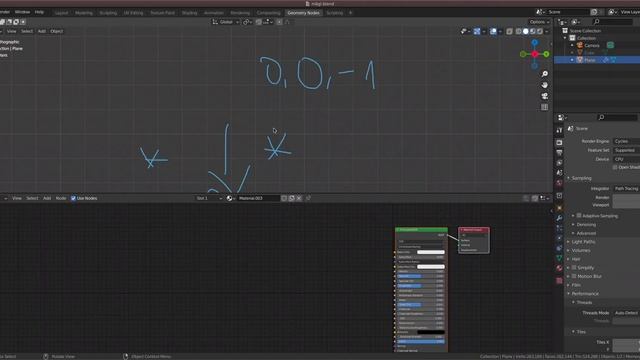This screenshot has height=360, width=640.
Task: Open the Window menu
Action: click(x=22, y=12)
